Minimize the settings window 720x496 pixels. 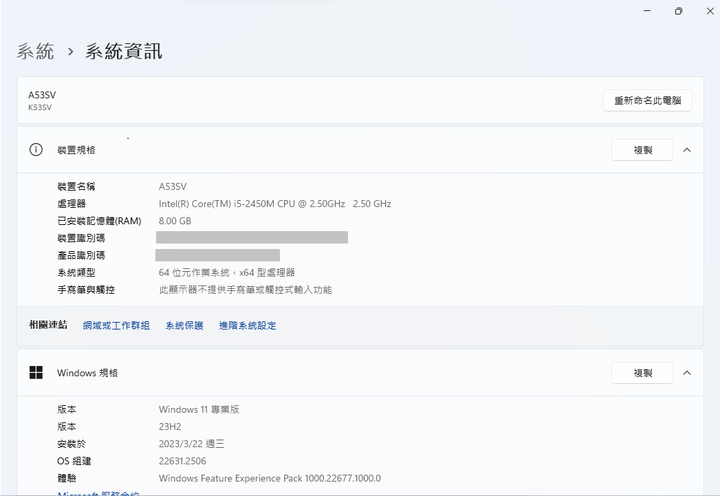(647, 11)
